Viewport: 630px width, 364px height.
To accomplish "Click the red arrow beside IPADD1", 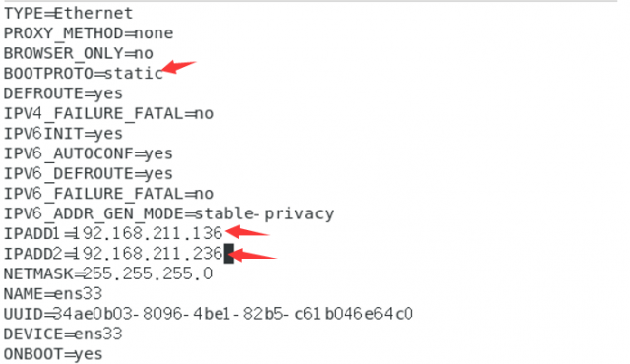I will coord(247,231).
